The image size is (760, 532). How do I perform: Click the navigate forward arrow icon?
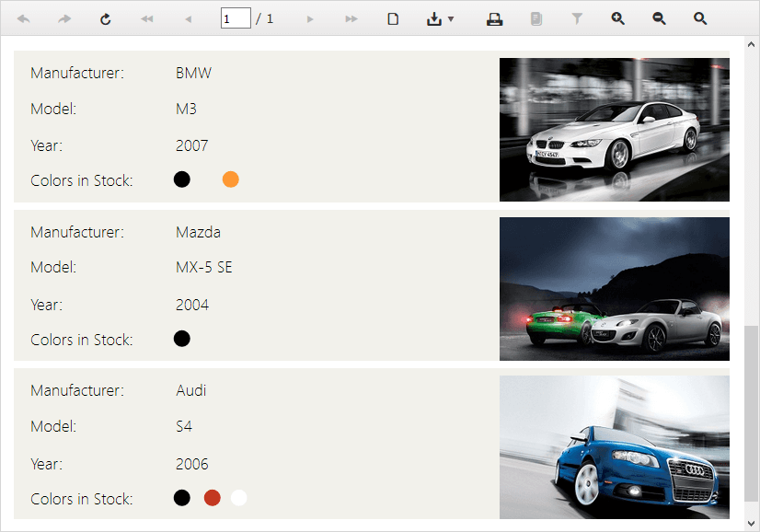(64, 19)
